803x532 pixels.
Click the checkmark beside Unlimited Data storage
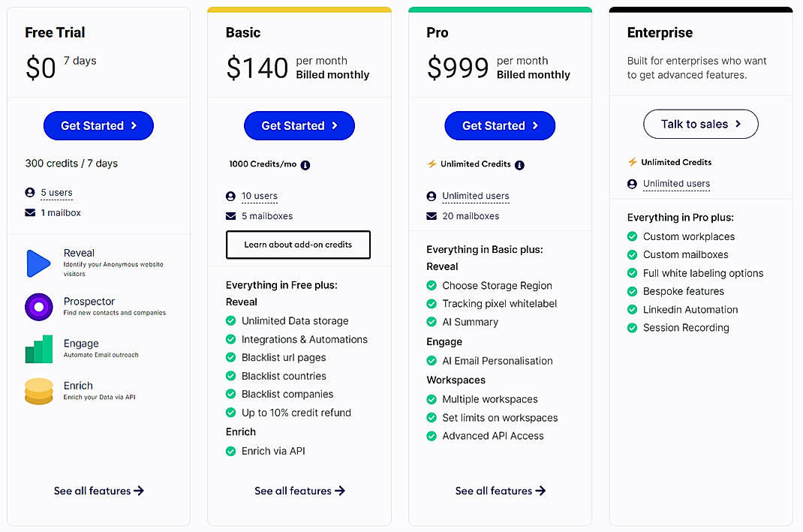click(231, 320)
